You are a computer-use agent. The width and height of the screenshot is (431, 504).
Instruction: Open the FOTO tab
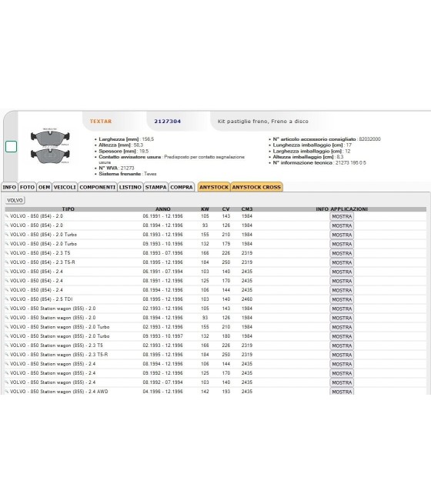(27, 187)
